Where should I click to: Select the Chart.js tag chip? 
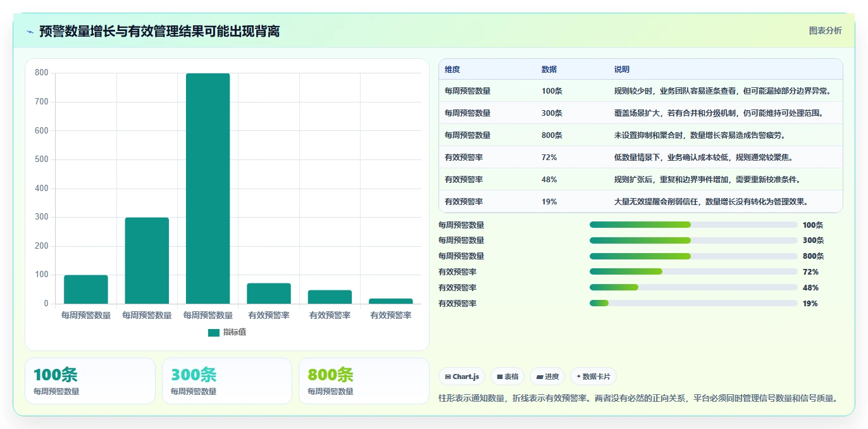click(462, 376)
